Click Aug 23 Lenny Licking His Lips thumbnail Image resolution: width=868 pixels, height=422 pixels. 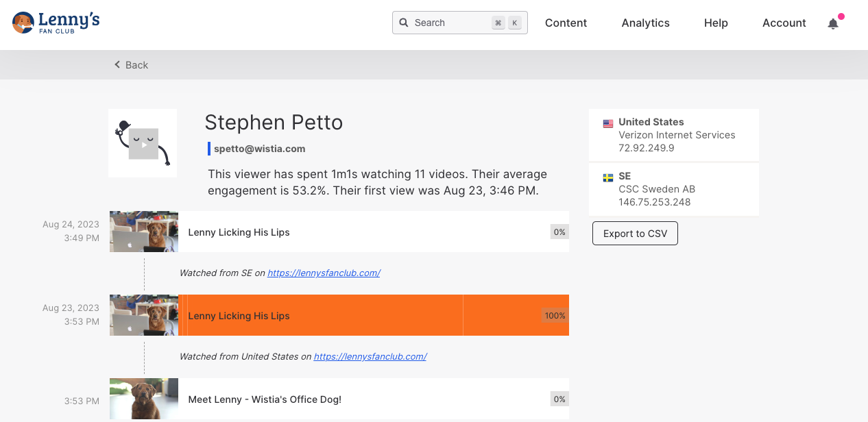pyautogui.click(x=144, y=315)
